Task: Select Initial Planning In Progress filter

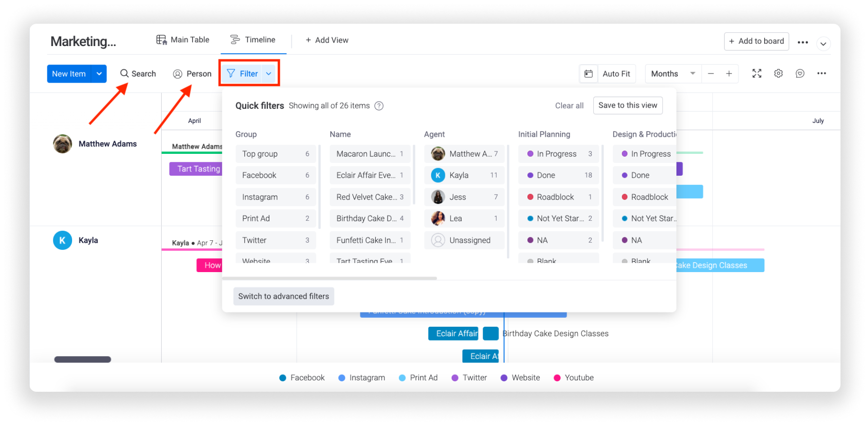Action: tap(558, 154)
